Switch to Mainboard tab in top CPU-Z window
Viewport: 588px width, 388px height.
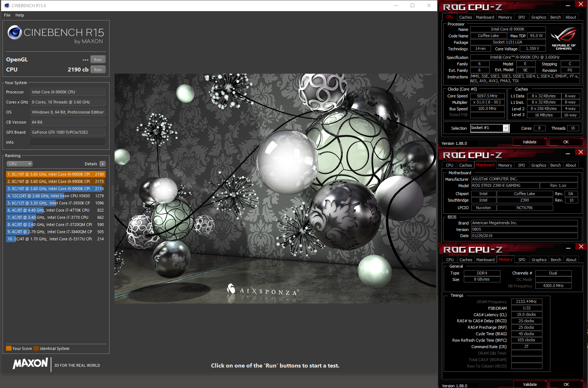tap(485, 17)
